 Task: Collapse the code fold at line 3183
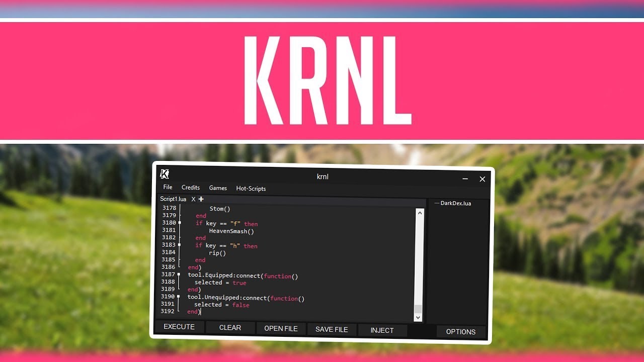pyautogui.click(x=180, y=245)
